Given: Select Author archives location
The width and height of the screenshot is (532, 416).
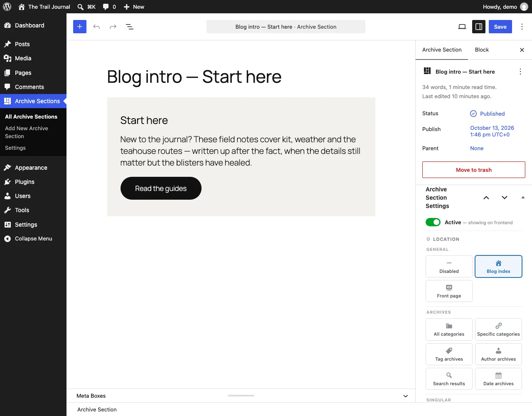Looking at the screenshot, I should tap(498, 354).
